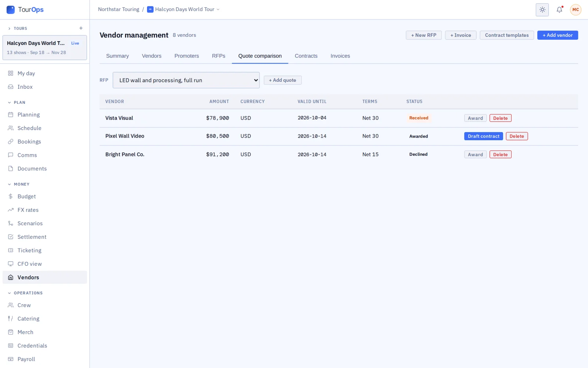Click Draft contract for Pixel Wall Video

tap(483, 136)
